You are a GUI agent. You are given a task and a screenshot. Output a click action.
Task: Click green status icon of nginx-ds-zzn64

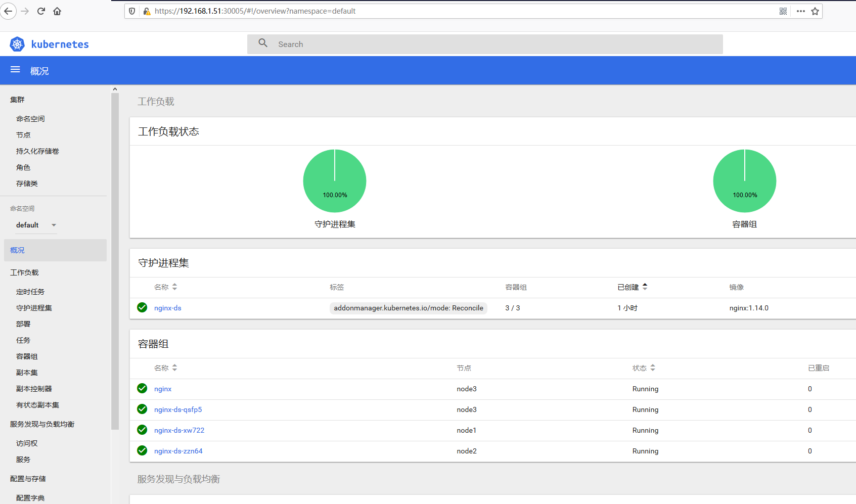point(142,450)
